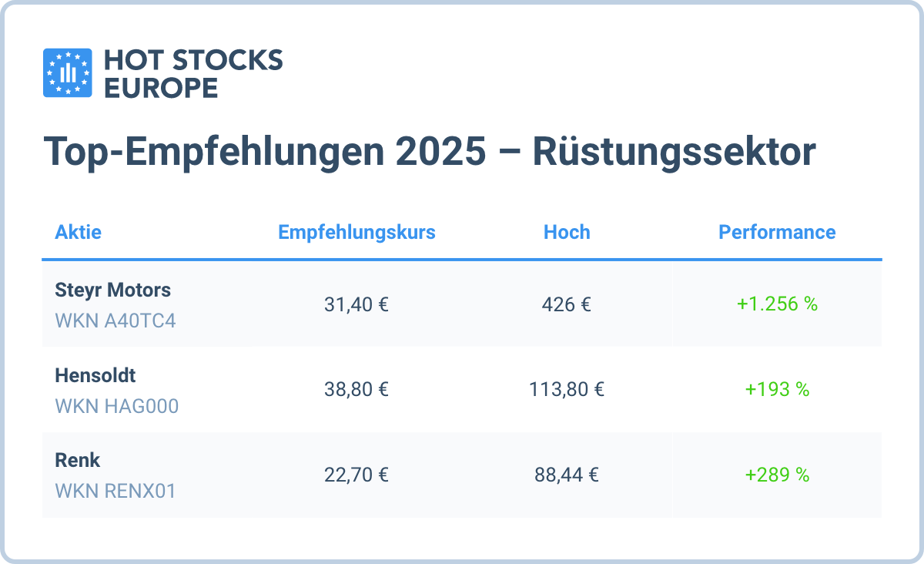Click the Performance column header
The height and width of the screenshot is (564, 924).
point(777,232)
